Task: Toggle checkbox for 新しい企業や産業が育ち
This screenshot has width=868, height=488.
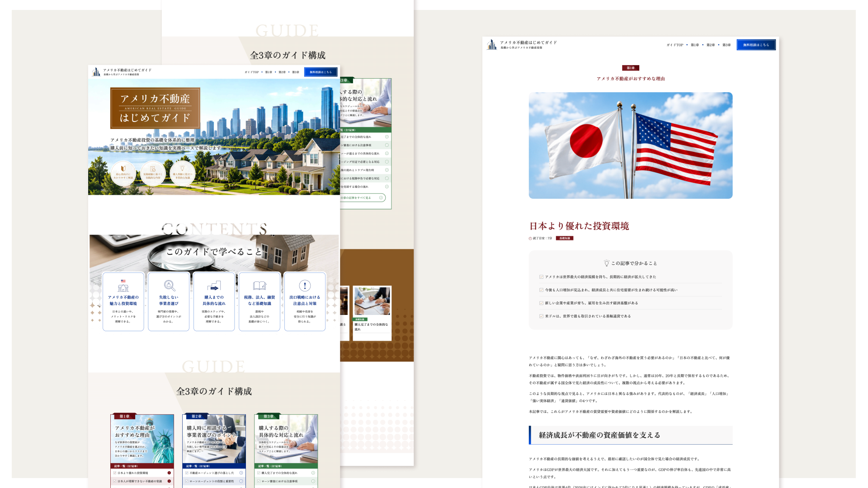Action: coord(541,303)
